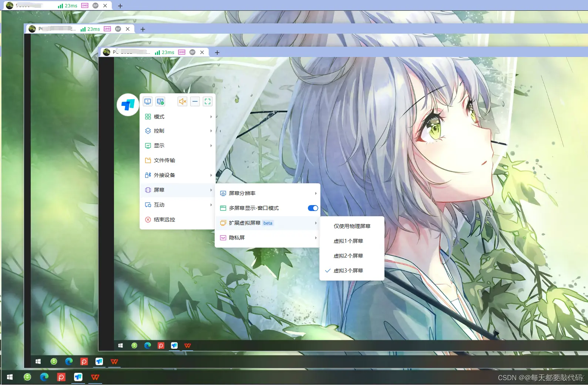Screen dimensions: 588x385
Task: Click the 扩展虚拟屏幕 orange icon
Action: coord(223,223)
